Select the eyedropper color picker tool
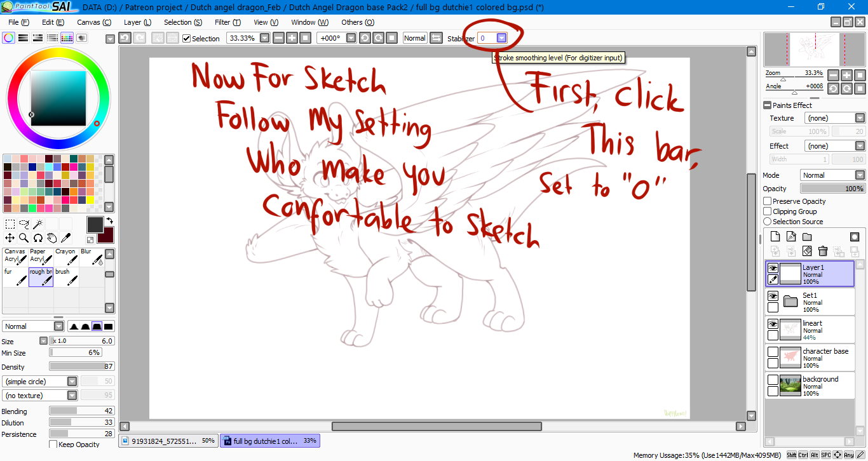Screen dimensions: 868x461 pyautogui.click(x=65, y=238)
